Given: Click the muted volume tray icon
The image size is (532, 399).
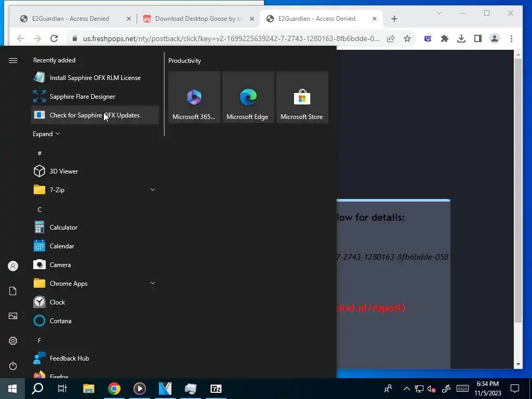Looking at the screenshot, I should [x=432, y=389].
